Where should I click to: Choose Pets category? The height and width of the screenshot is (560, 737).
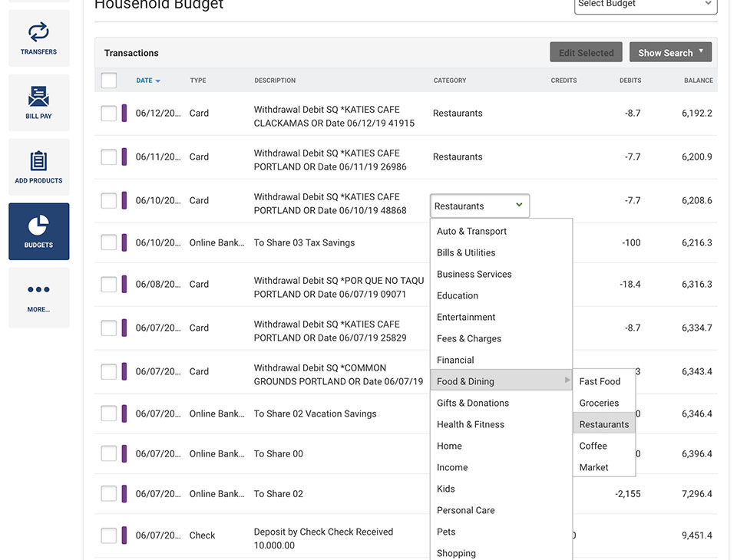click(x=501, y=532)
